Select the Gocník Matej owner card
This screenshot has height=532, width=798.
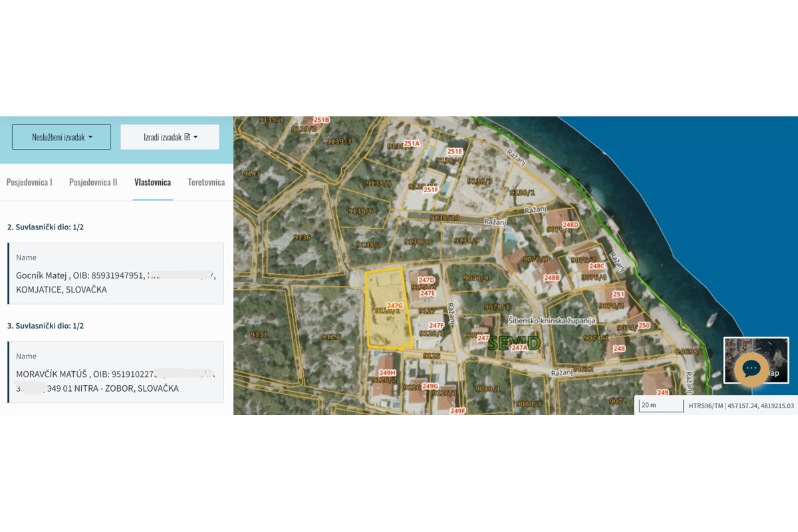[x=116, y=273]
